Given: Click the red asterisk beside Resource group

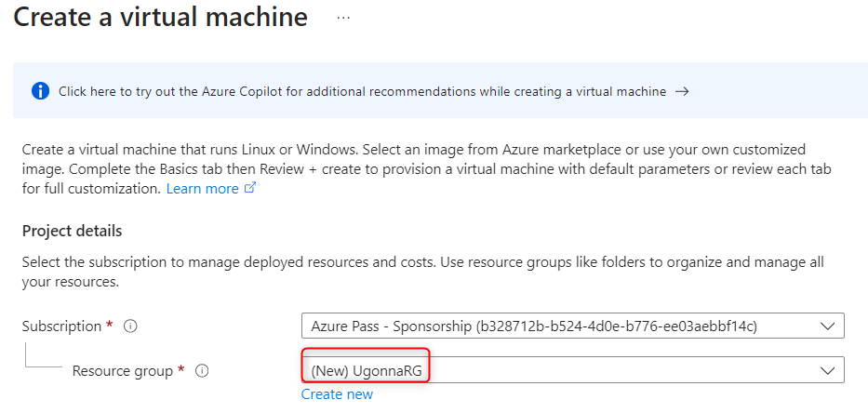Looking at the screenshot, I should 181,370.
